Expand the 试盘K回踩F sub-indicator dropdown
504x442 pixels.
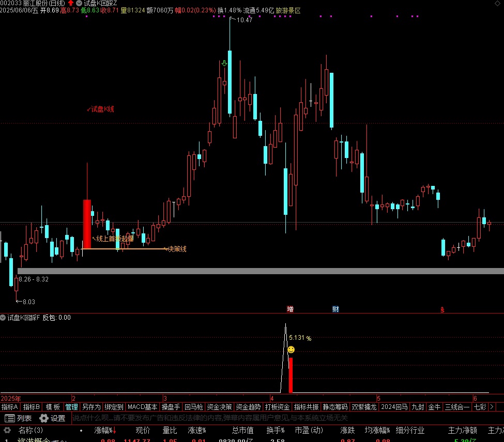4,318
